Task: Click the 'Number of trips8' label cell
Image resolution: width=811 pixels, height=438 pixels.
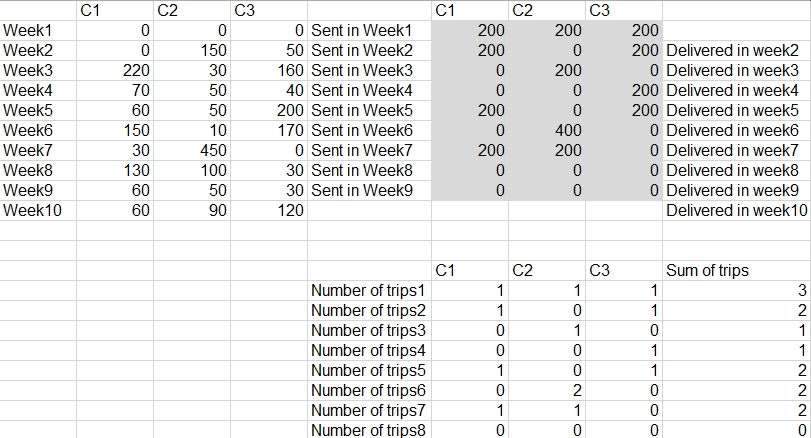Action: pos(369,430)
